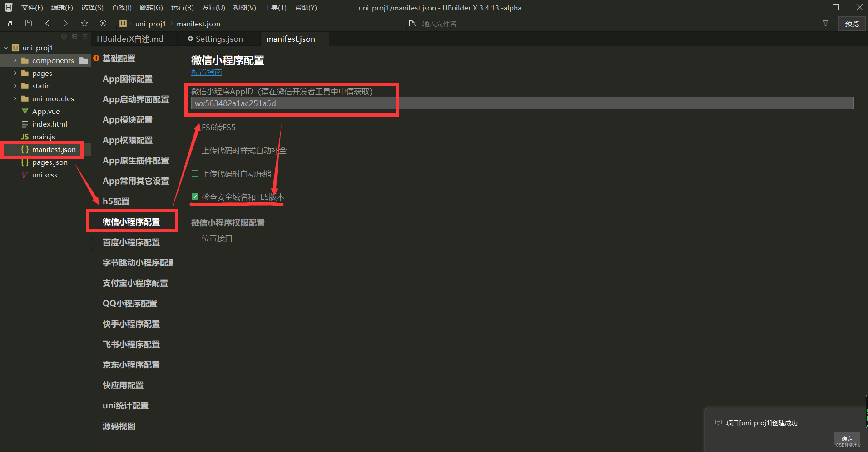Expand the static folder
868x452 pixels.
15,86
